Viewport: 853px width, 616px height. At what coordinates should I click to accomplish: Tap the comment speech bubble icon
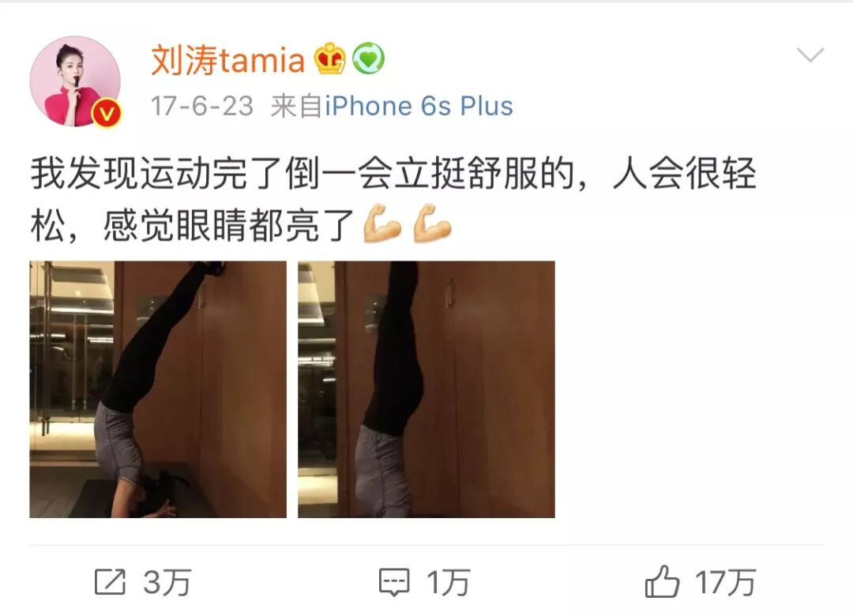(x=394, y=582)
